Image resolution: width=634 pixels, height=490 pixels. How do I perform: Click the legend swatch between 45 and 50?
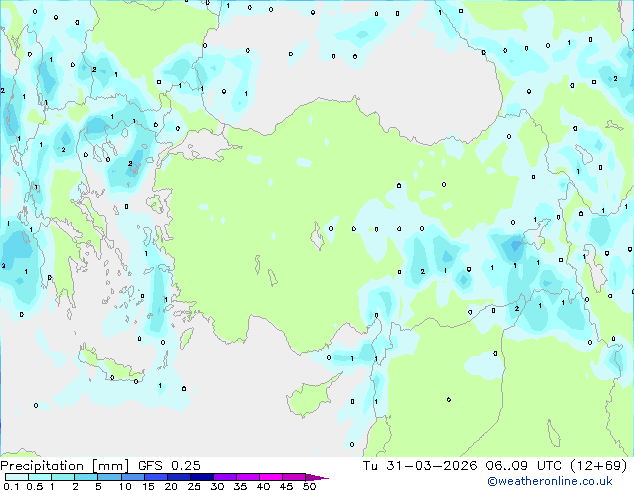coord(294,477)
